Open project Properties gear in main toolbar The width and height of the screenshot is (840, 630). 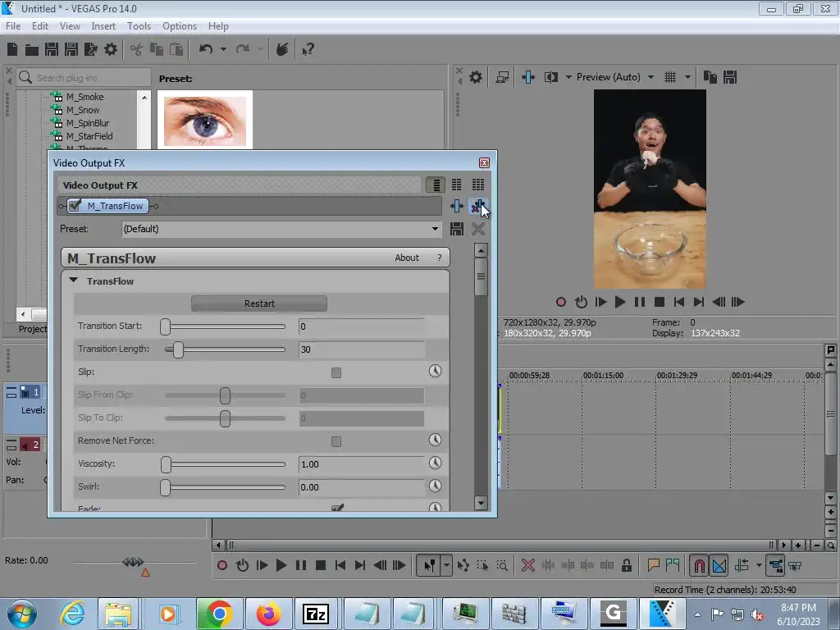pyautogui.click(x=111, y=50)
